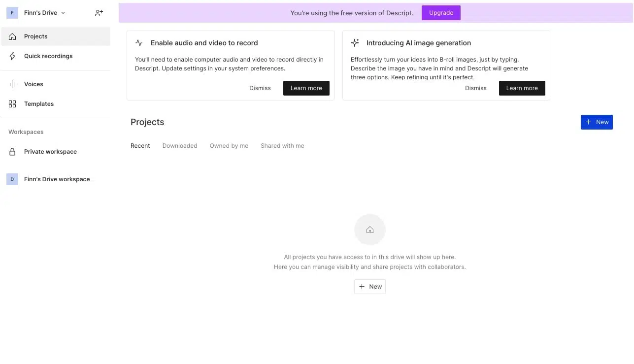Open the Shared with me tab

click(282, 145)
